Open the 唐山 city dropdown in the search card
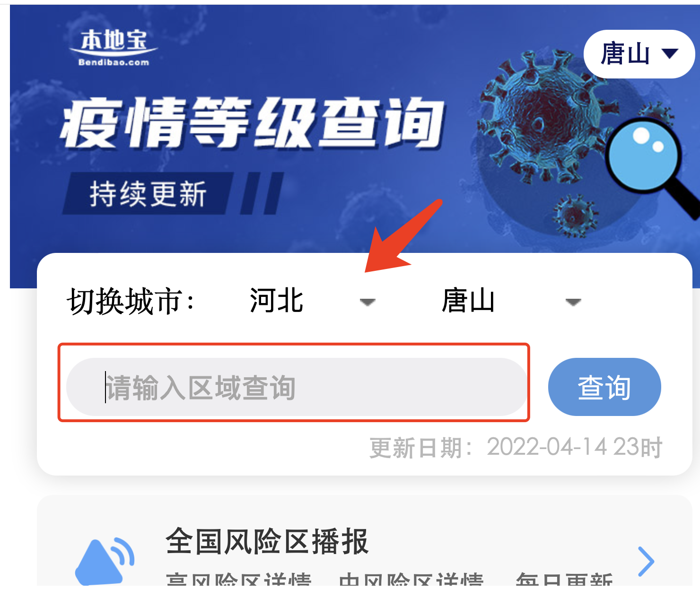700x589 pixels. (511, 301)
